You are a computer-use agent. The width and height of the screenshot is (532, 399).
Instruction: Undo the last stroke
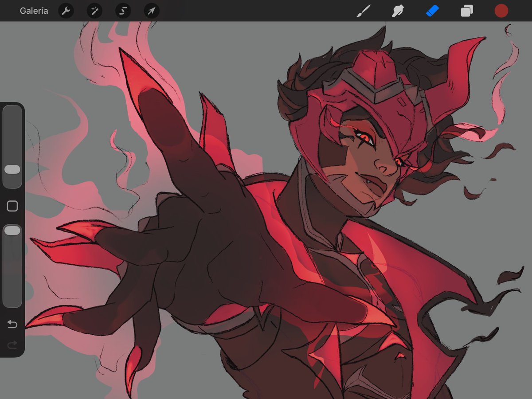12,325
